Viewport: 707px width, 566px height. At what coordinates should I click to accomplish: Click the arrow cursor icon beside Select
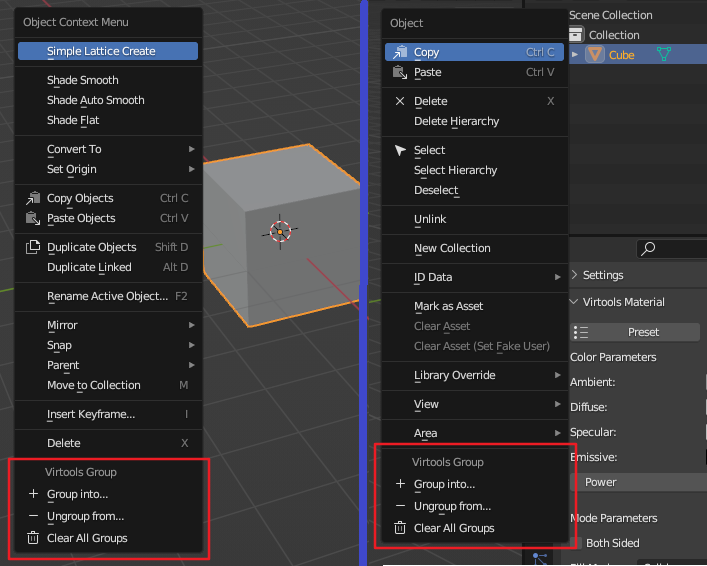coord(401,150)
